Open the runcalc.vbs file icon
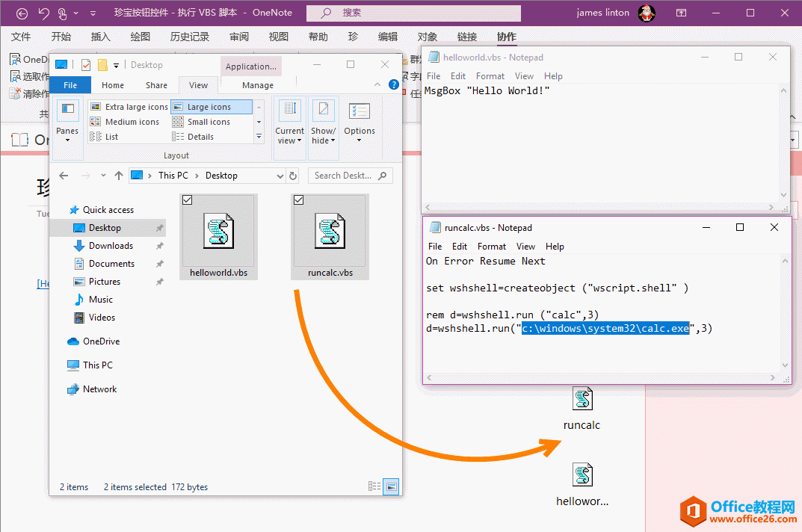This screenshot has width=802, height=532. coord(330,230)
